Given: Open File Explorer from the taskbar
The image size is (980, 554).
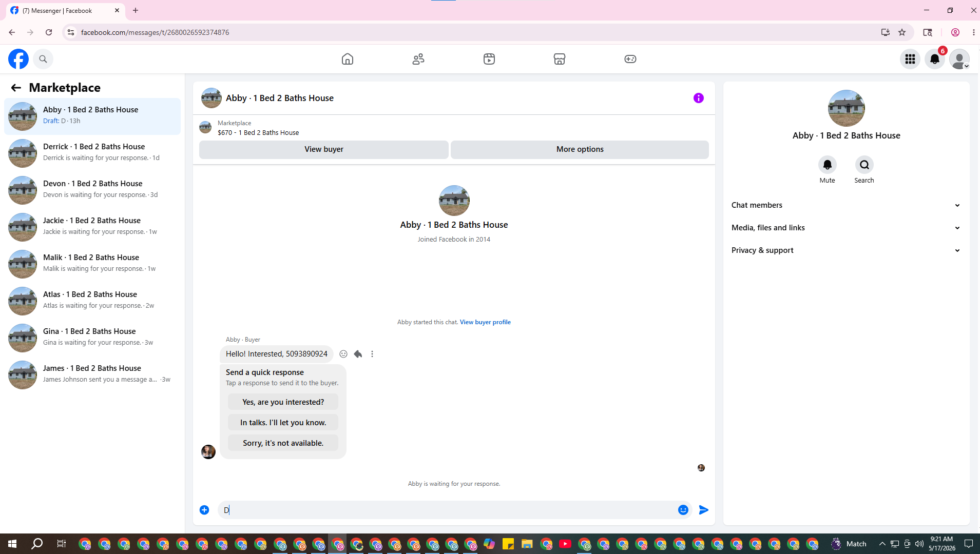Looking at the screenshot, I should point(527,544).
